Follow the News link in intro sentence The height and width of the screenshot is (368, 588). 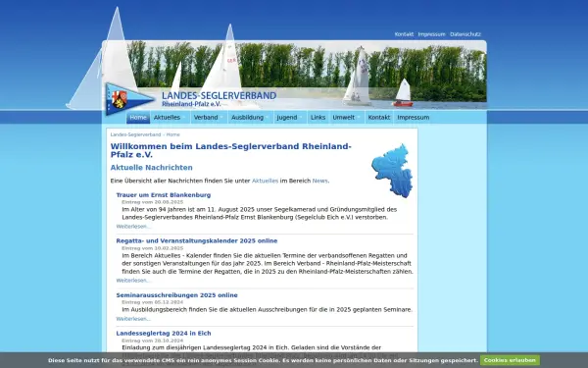tap(319, 181)
